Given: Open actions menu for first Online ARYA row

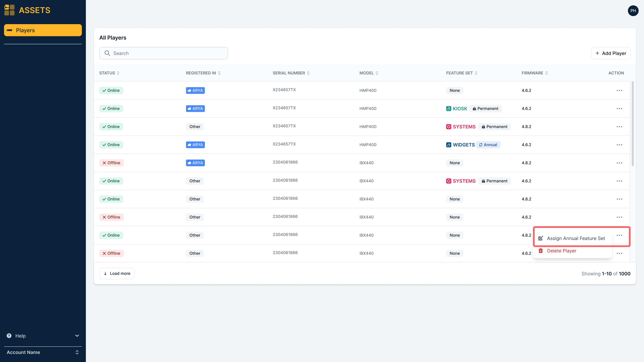Looking at the screenshot, I should point(619,90).
